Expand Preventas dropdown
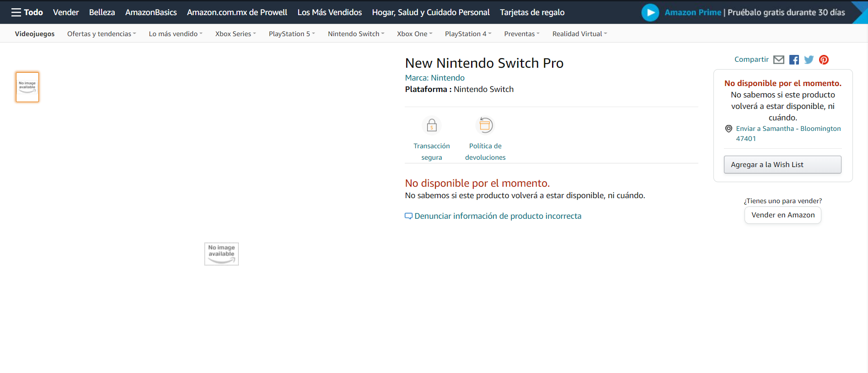Screen dimensions: 868x373 click(x=522, y=34)
